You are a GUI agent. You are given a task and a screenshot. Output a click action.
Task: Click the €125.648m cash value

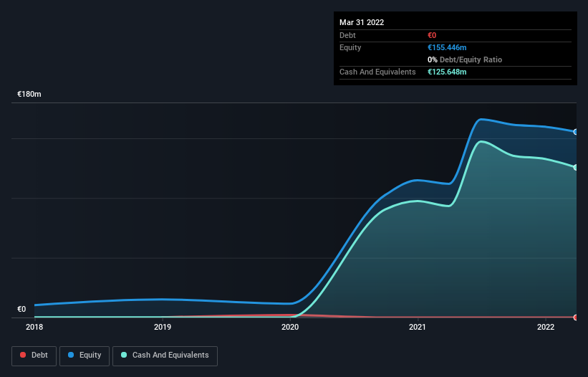(447, 72)
